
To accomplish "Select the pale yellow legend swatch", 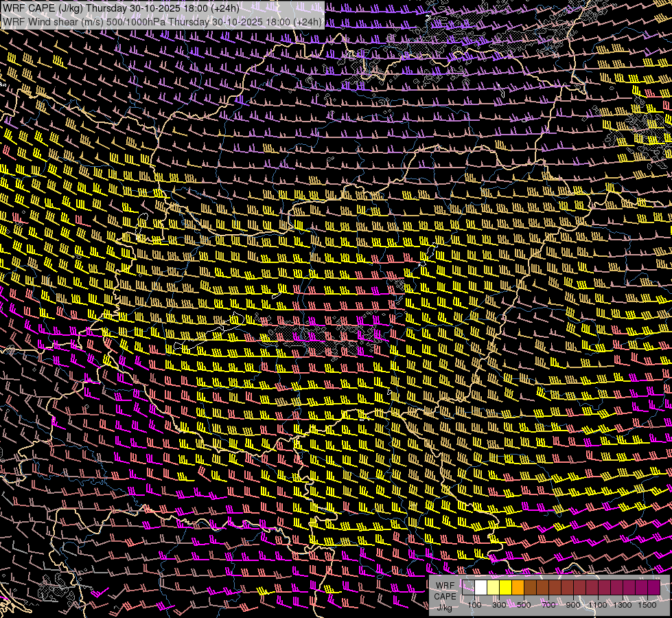I will (494, 587).
